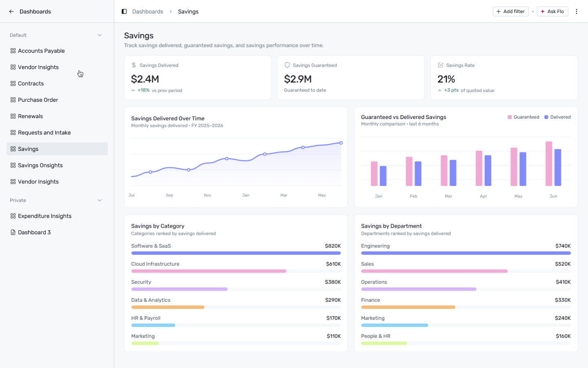Image resolution: width=588 pixels, height=368 pixels.
Task: Click the checkbox icon on Savings Rate card
Action: tap(441, 65)
